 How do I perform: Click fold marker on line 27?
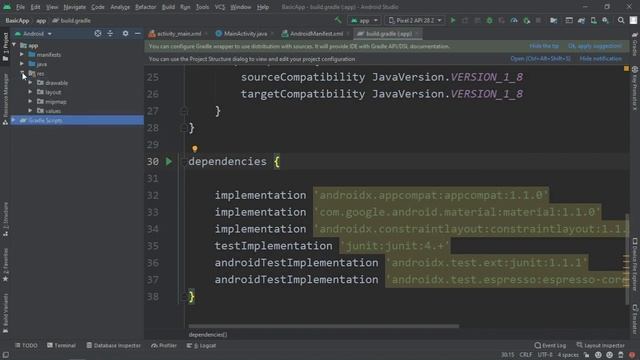click(x=183, y=111)
